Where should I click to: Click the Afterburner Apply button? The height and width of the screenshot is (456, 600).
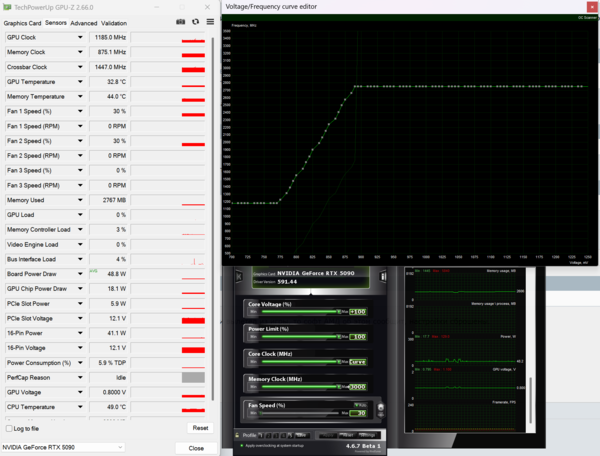[x=326, y=435]
